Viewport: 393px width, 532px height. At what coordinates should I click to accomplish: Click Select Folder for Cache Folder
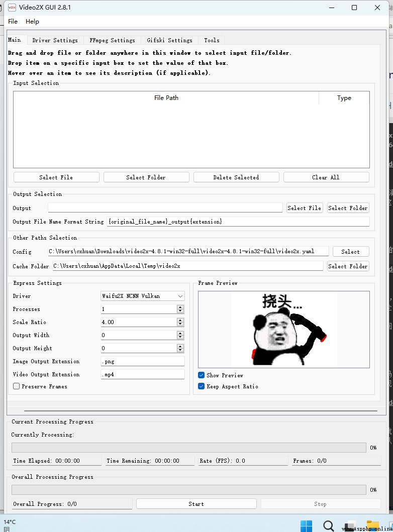click(x=348, y=266)
